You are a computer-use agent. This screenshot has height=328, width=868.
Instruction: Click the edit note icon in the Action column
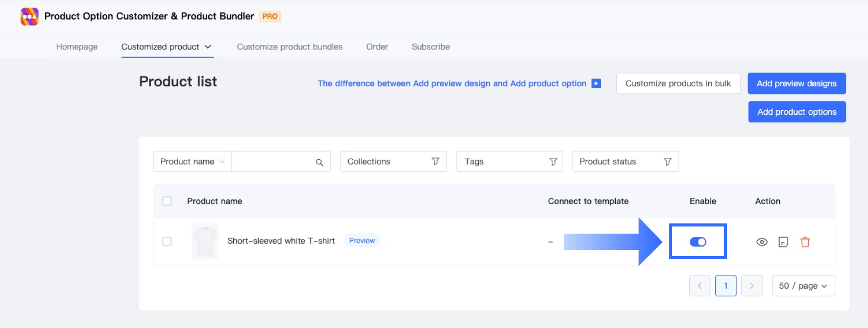tap(783, 242)
